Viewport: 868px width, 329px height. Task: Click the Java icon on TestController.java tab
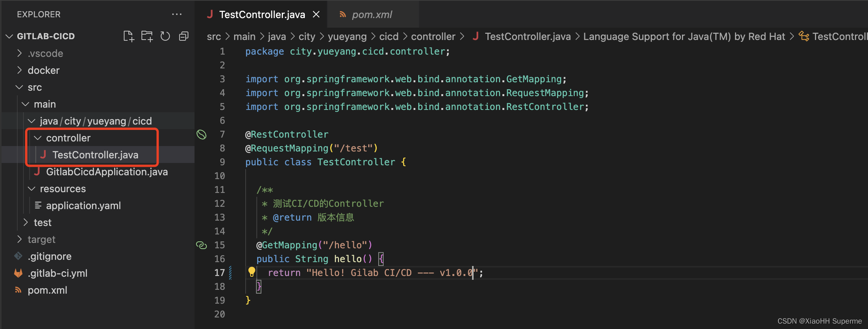(x=210, y=14)
